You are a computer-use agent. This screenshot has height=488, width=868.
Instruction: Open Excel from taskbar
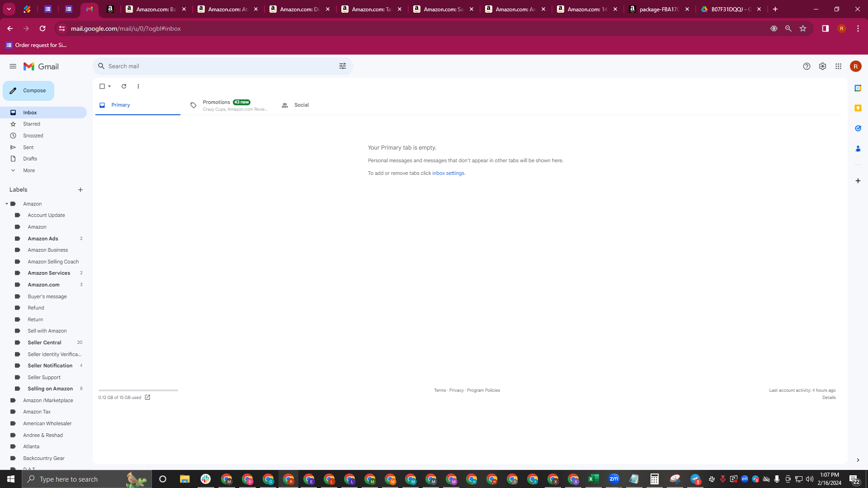[593, 479]
